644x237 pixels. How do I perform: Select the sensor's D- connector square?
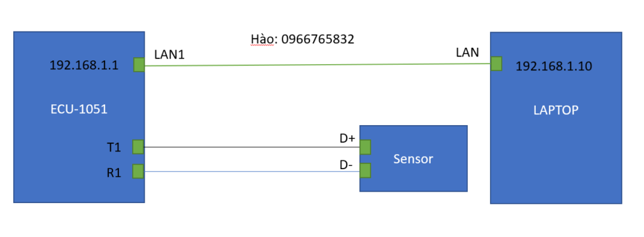tap(365, 170)
